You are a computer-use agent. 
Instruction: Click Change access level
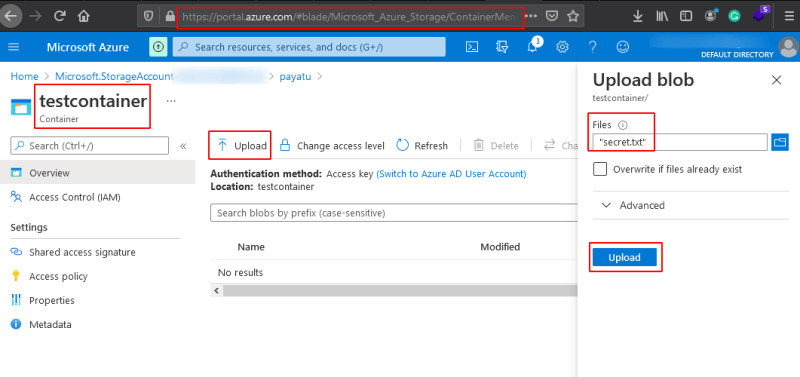(332, 146)
